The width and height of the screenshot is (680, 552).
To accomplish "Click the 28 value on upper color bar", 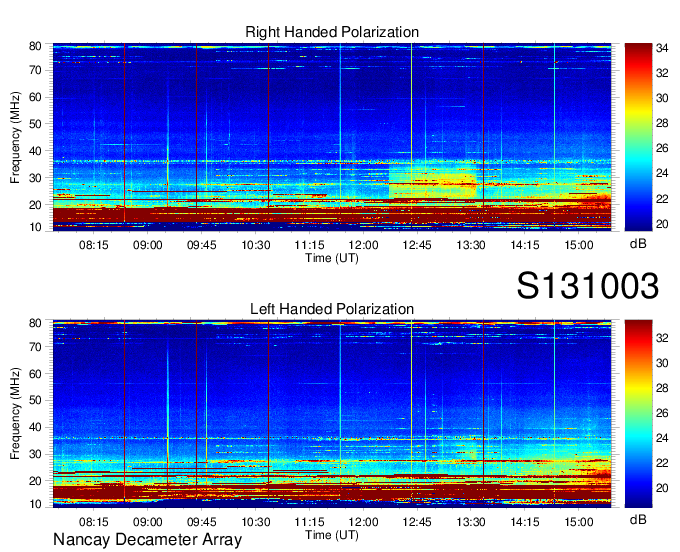I will [x=662, y=123].
